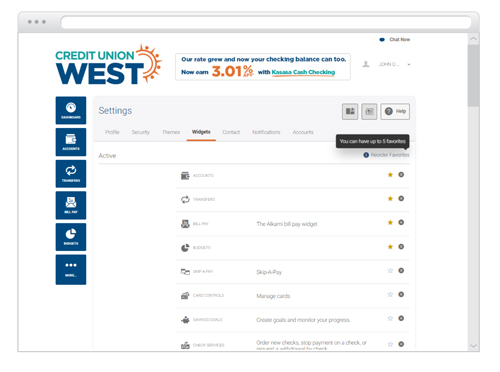This screenshot has width=500, height=372.
Task: Click the Kasasa Cash Checking banner link
Action: [303, 72]
